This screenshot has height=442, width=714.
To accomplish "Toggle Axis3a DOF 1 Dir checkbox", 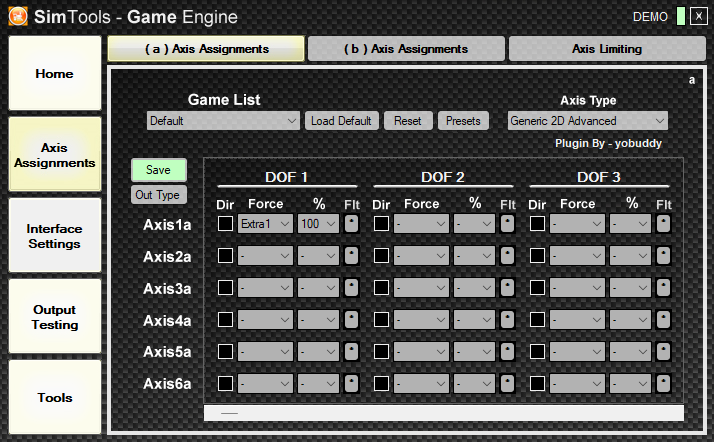I will click(225, 288).
